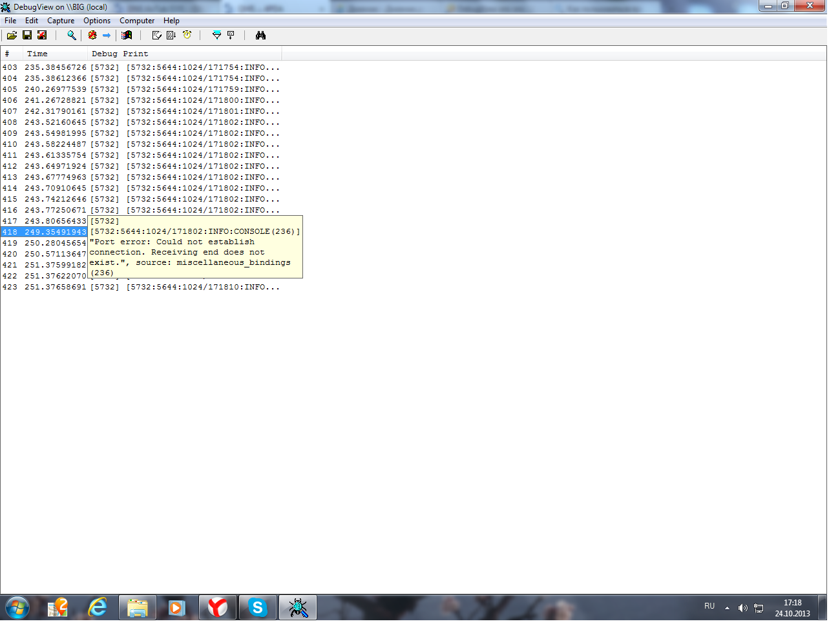The width and height of the screenshot is (840, 628).
Task: Open the Computer menu
Action: tap(137, 21)
